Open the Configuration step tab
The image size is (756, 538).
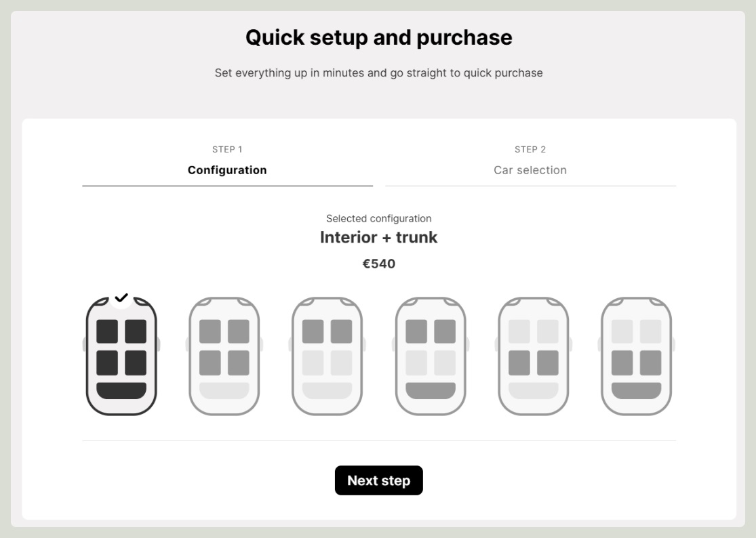[x=227, y=163]
